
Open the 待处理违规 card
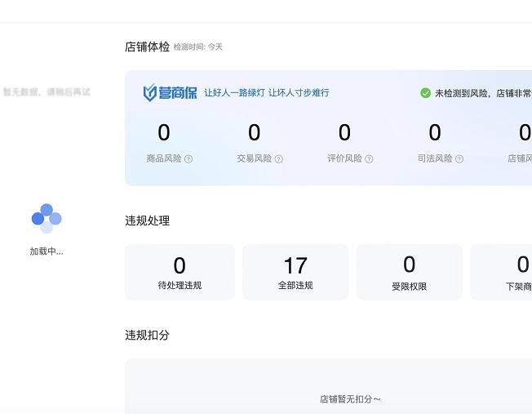point(180,272)
